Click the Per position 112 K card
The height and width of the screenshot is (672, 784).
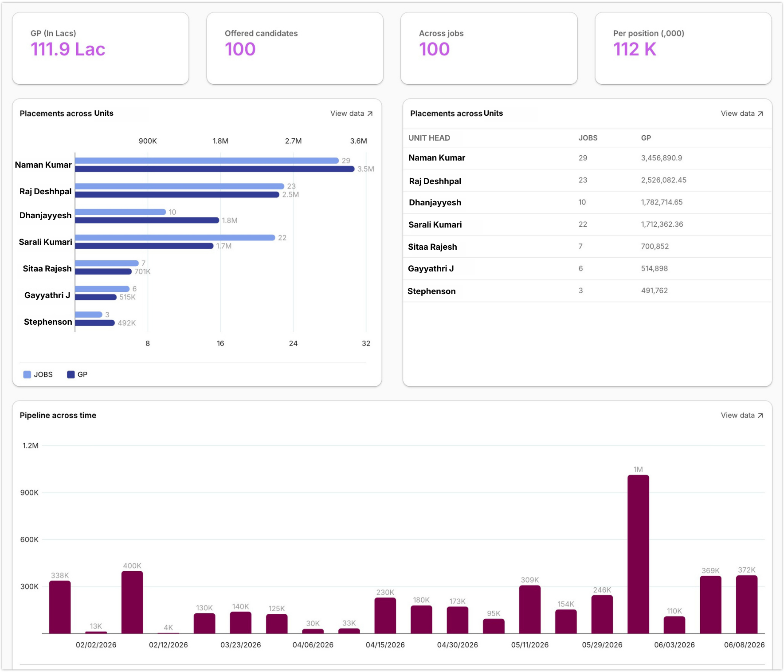683,48
